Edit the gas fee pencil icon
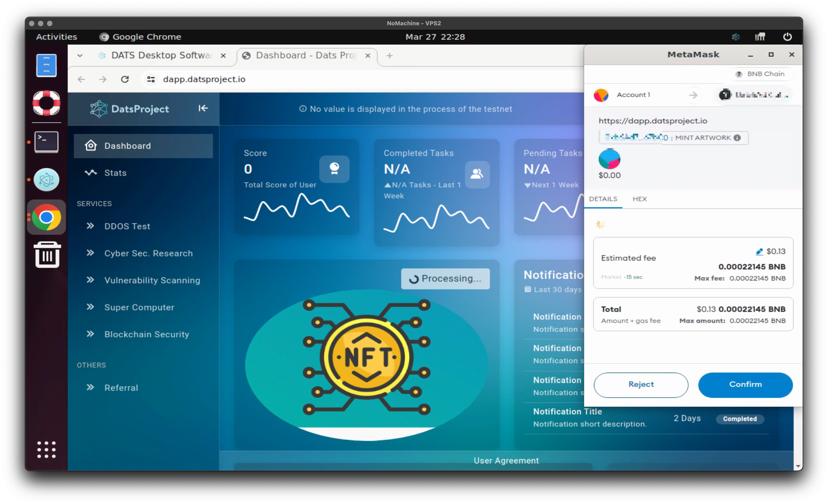The image size is (828, 504). pyautogui.click(x=759, y=252)
